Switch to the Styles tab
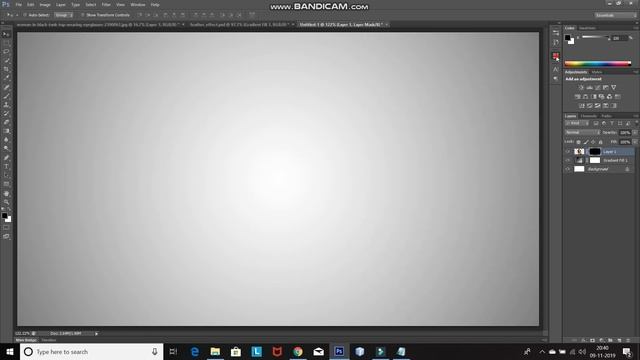 click(597, 72)
